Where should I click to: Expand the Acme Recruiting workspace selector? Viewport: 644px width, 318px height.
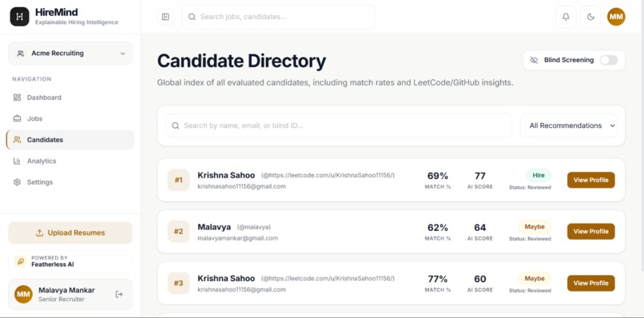point(70,54)
